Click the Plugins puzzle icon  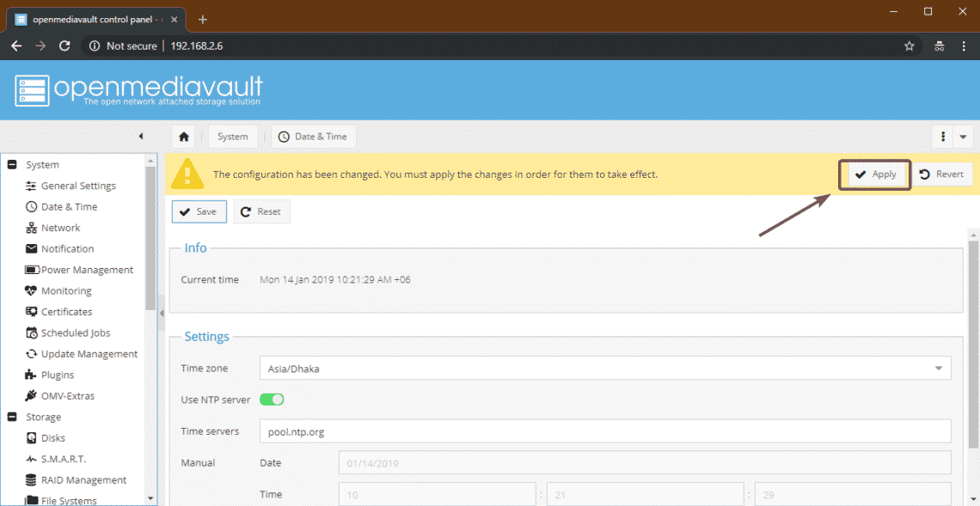pyautogui.click(x=31, y=375)
